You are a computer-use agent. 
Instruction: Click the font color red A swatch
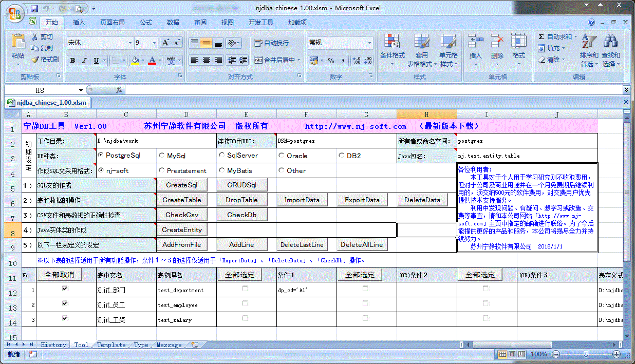pos(152,61)
